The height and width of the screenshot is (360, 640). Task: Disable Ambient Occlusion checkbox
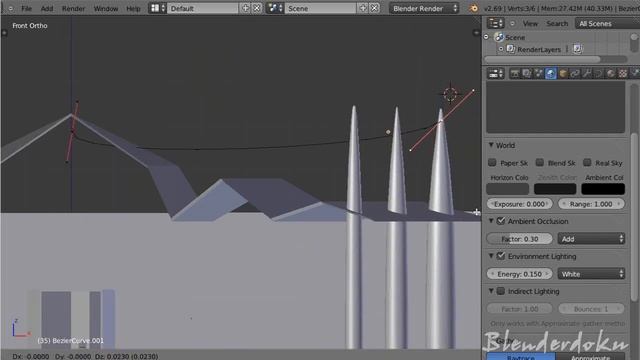click(x=501, y=221)
